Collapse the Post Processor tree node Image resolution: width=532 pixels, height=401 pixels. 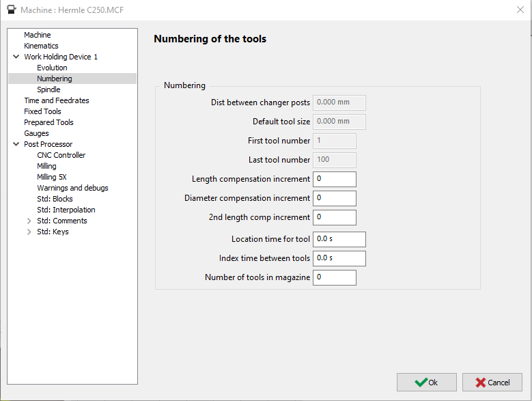pos(16,144)
